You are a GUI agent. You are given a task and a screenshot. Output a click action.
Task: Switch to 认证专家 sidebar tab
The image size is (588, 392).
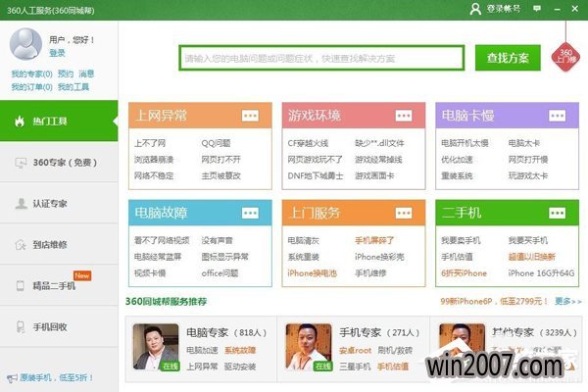tap(59, 203)
